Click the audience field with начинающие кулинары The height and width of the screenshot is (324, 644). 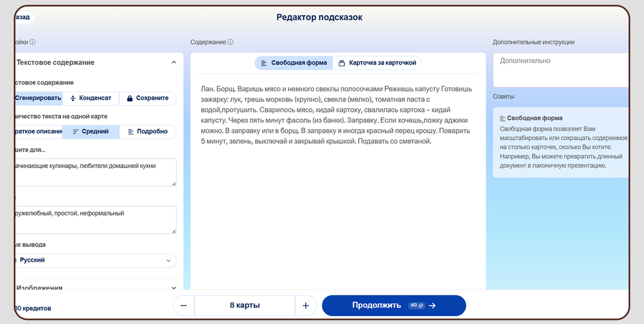click(x=95, y=173)
